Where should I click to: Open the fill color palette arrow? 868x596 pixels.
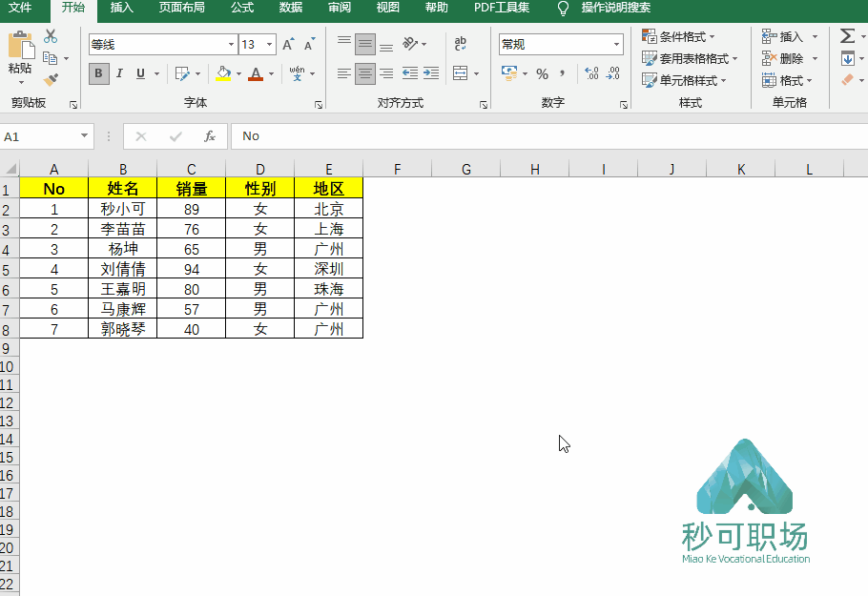pyautogui.click(x=238, y=73)
